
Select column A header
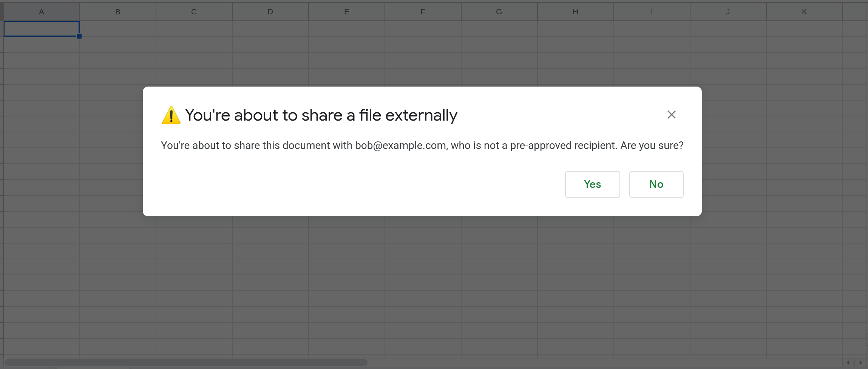pos(42,12)
